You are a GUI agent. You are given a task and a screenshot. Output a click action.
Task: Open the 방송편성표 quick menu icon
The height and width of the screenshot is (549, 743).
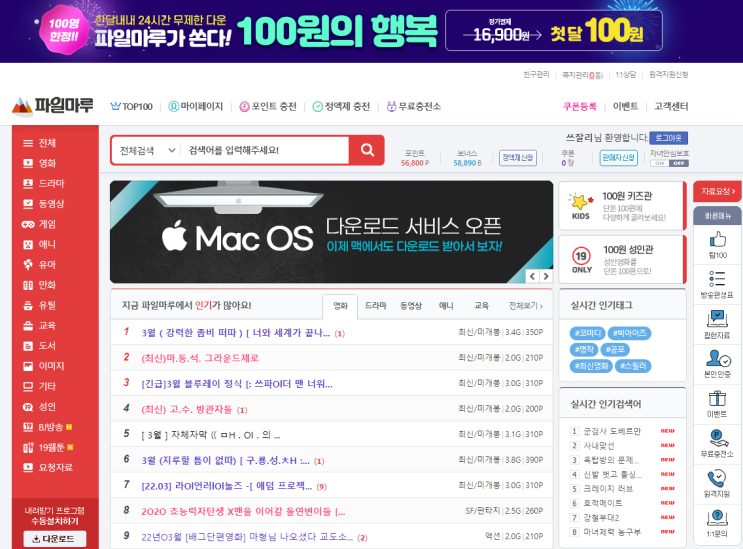(717, 284)
